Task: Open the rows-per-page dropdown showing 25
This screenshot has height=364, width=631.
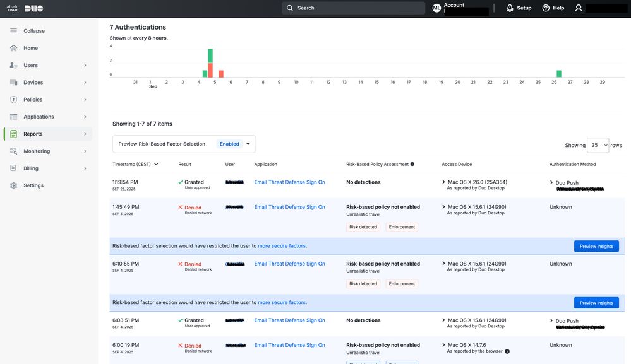Action: (x=598, y=144)
